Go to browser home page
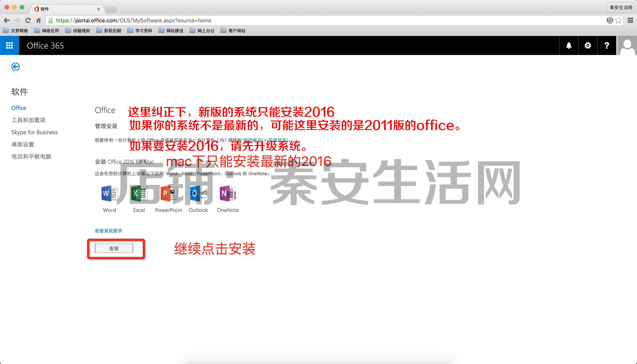 coord(38,20)
